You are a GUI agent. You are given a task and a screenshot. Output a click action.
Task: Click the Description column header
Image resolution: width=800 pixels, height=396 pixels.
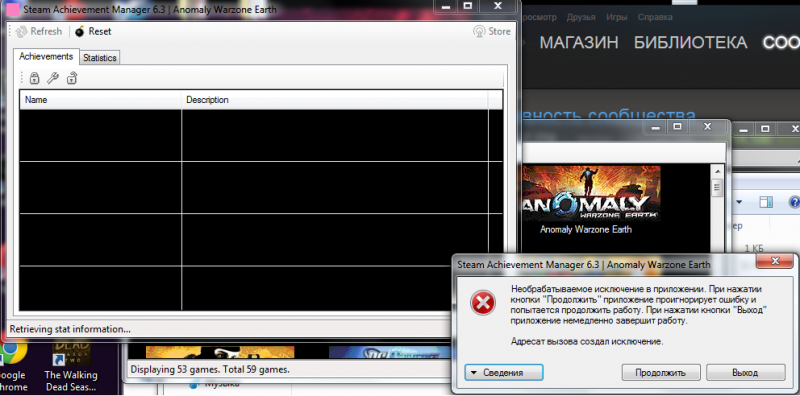(x=335, y=100)
